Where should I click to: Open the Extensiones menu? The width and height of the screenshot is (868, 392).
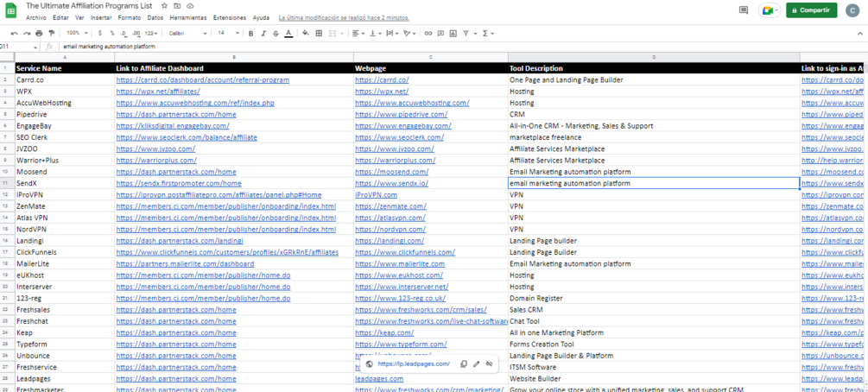(x=230, y=18)
